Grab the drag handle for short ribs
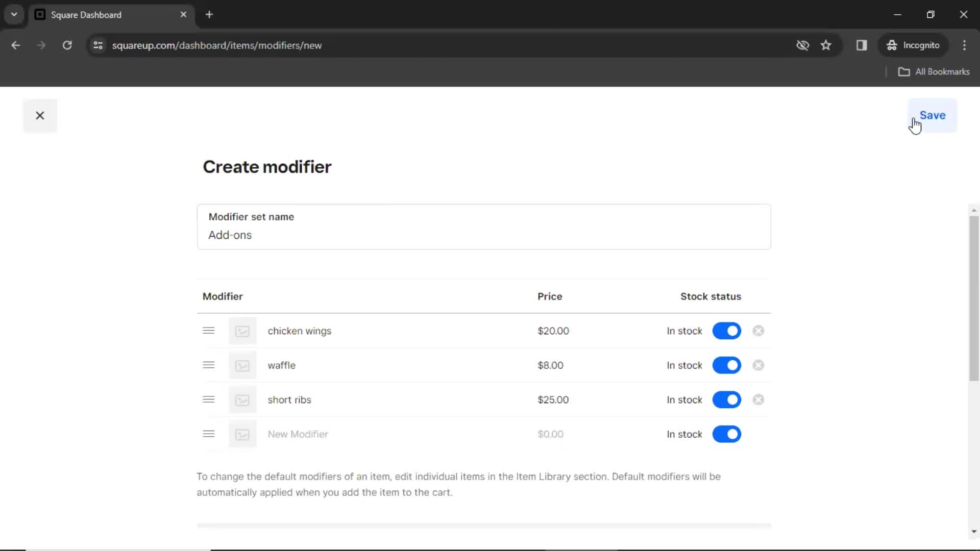Image resolution: width=980 pixels, height=551 pixels. (208, 399)
